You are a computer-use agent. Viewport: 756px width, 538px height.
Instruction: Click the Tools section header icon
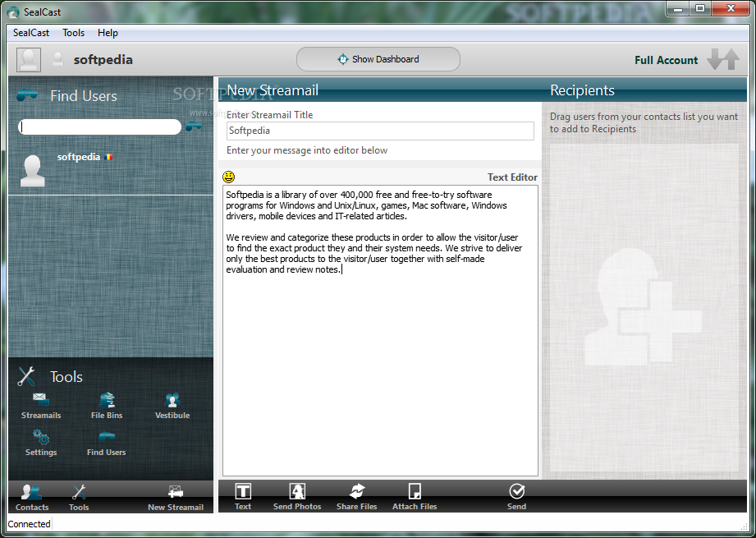point(26,376)
